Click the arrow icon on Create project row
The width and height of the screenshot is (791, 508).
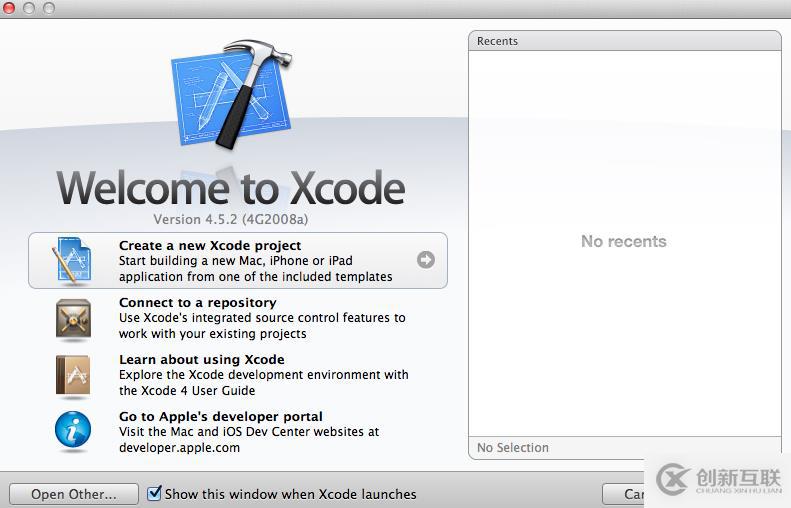tap(426, 260)
